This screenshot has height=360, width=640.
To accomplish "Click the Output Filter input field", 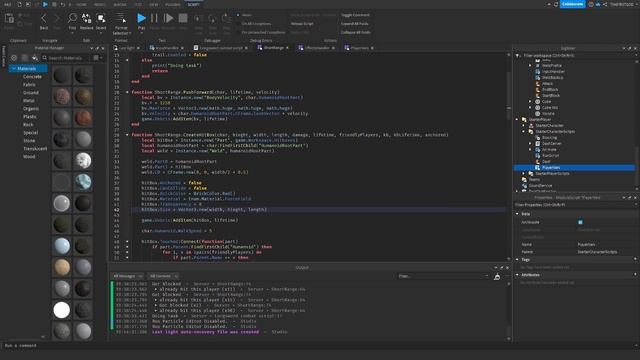I will [x=442, y=276].
